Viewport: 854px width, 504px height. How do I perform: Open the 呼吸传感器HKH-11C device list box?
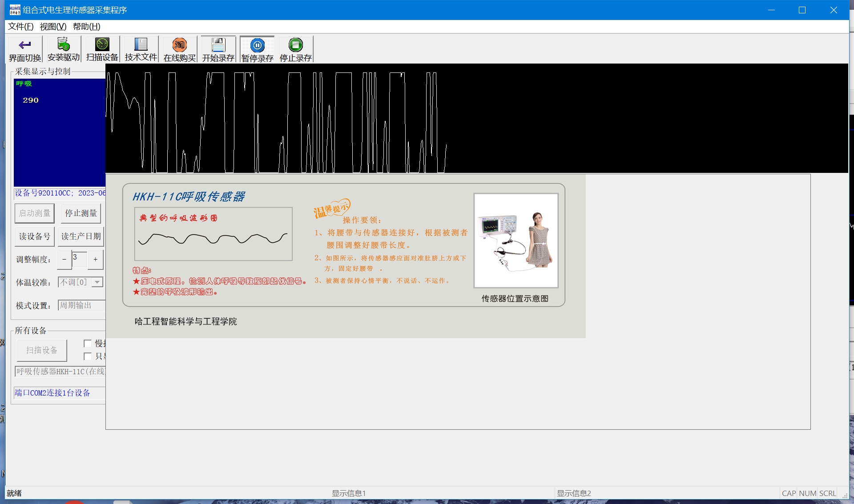(60, 371)
